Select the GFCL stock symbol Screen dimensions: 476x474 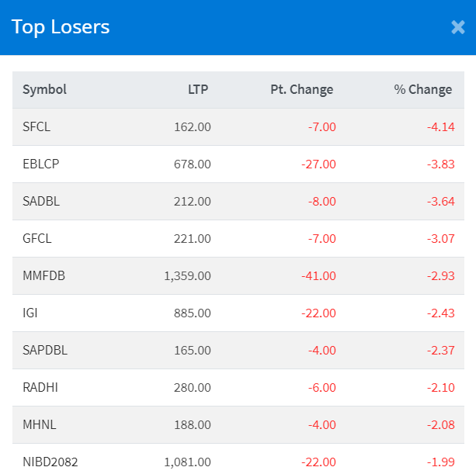pos(37,238)
